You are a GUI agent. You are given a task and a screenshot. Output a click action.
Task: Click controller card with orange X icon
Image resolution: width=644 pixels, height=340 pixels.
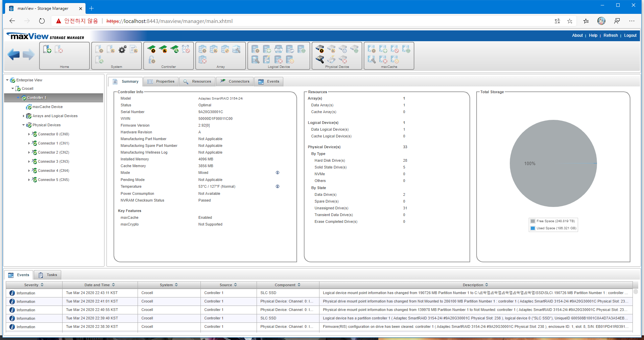(x=163, y=50)
